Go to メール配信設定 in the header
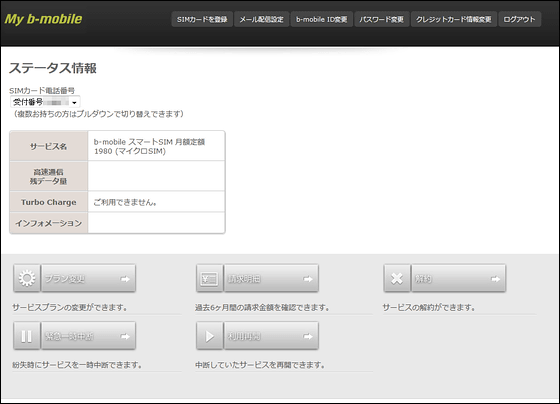The width and height of the screenshot is (560, 404). coord(261,19)
